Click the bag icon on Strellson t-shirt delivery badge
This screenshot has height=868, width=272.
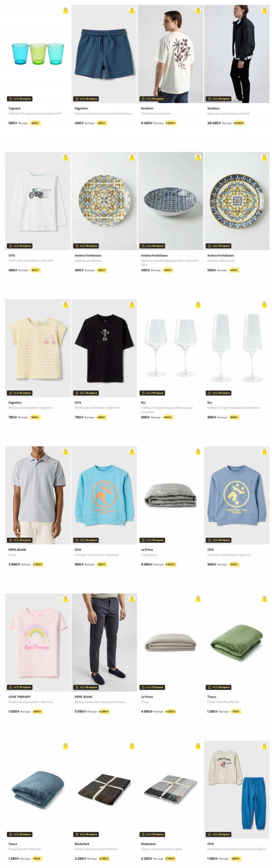coord(143,99)
